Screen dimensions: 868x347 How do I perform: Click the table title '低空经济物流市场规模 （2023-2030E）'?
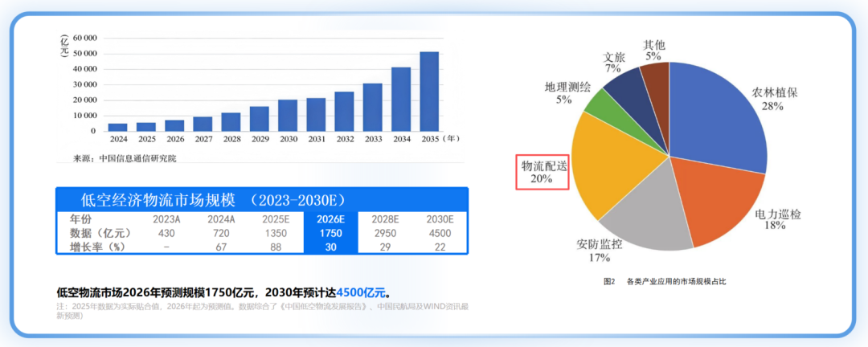point(213,199)
